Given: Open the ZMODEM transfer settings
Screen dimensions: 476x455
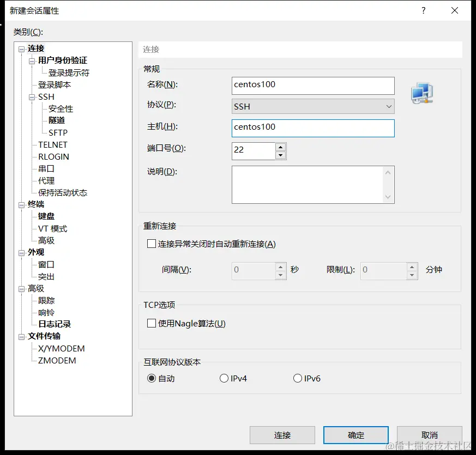Looking at the screenshot, I should click(x=55, y=360).
